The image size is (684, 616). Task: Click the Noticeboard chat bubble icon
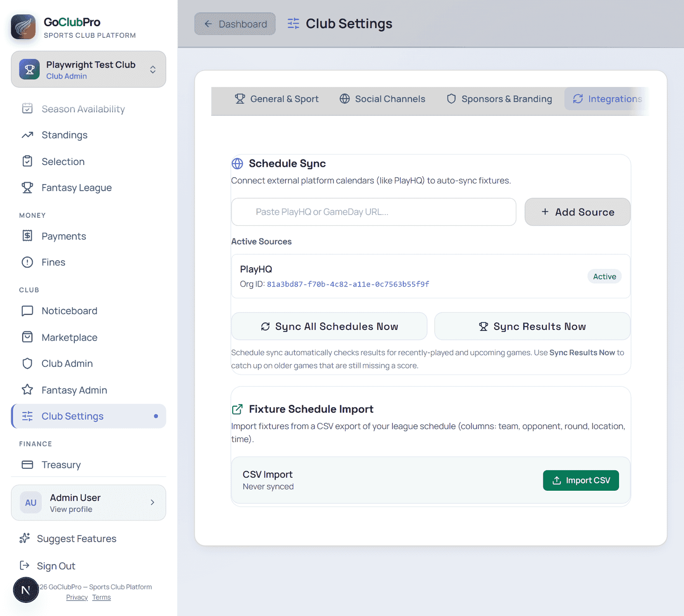(x=28, y=311)
